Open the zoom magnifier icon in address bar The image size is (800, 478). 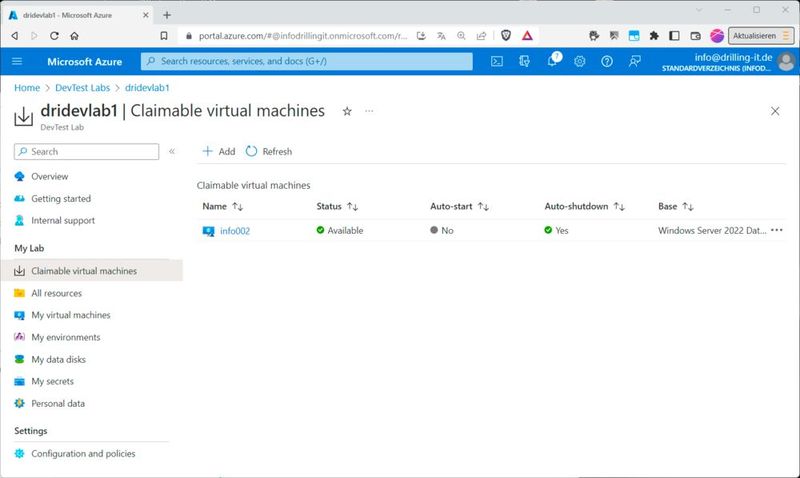(x=461, y=36)
